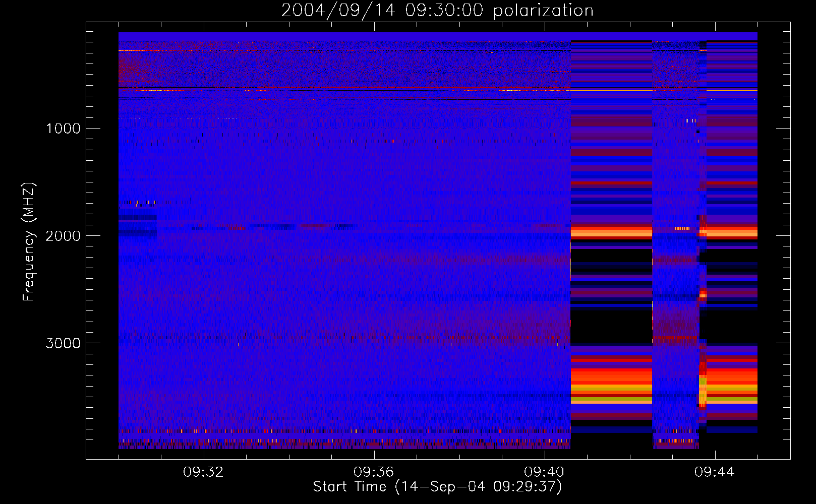The width and height of the screenshot is (816, 504).
Task: Click the 09:32 time axis label
Action: 203,472
